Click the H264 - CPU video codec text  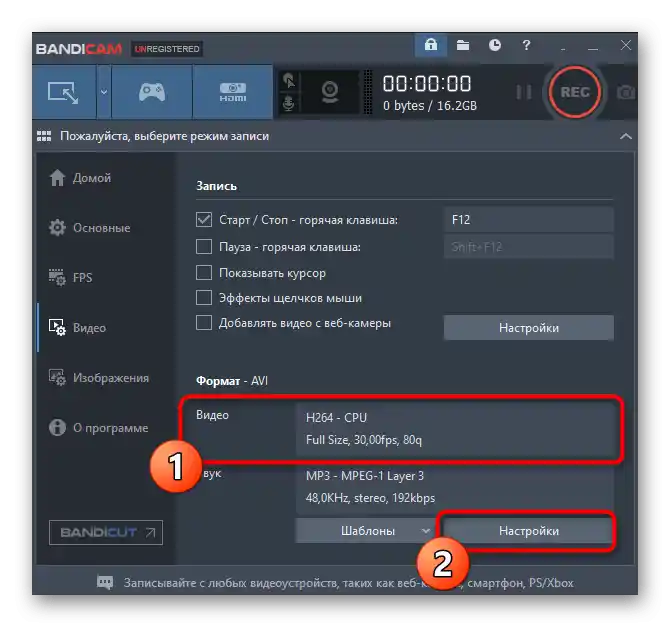[x=336, y=418]
